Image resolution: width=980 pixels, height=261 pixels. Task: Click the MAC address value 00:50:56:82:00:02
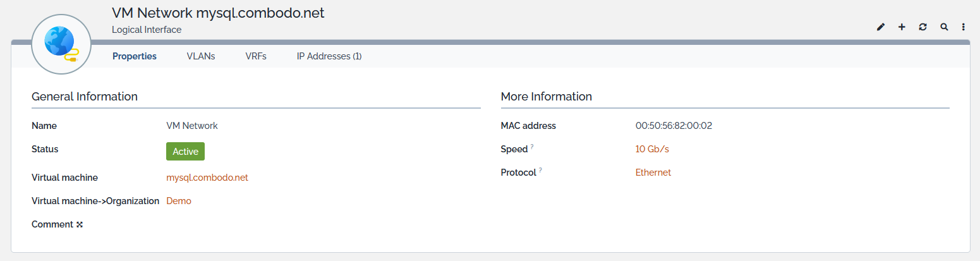coord(674,126)
